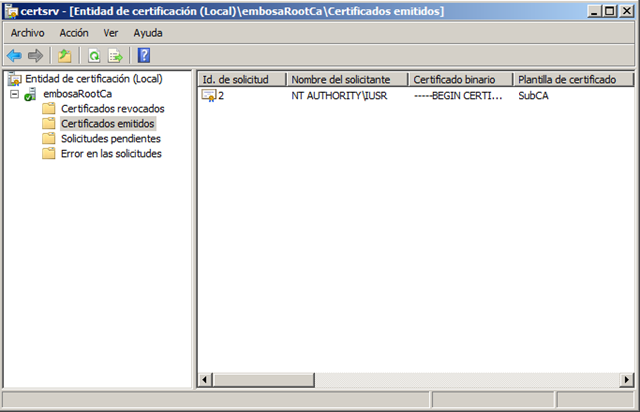Select the certificate icon for request 2
Viewport: 640px width, 412px height.
pos(209,95)
